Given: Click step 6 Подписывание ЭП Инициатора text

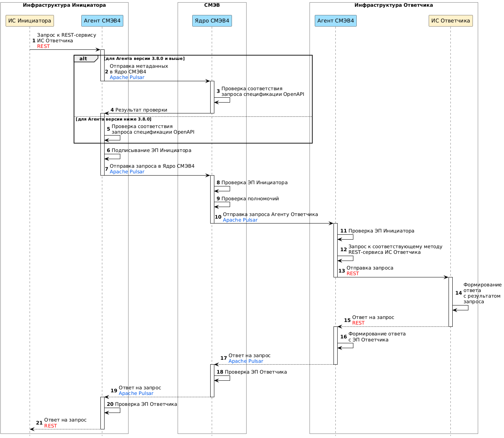Looking at the screenshot, I should point(151,150).
